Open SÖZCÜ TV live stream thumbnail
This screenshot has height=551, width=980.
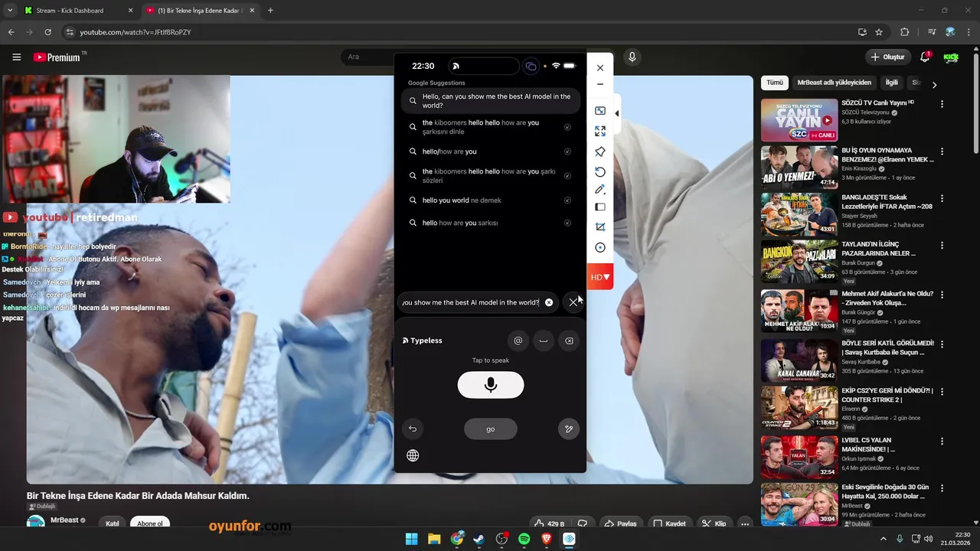point(799,120)
